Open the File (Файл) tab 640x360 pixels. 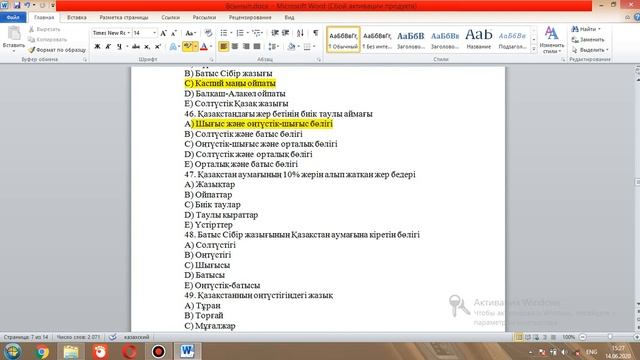(x=13, y=17)
